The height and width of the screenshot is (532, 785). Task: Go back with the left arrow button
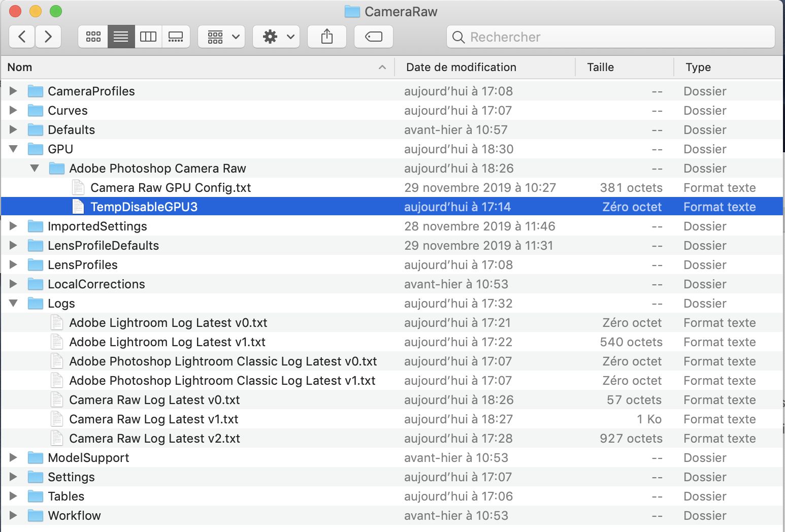click(x=22, y=37)
